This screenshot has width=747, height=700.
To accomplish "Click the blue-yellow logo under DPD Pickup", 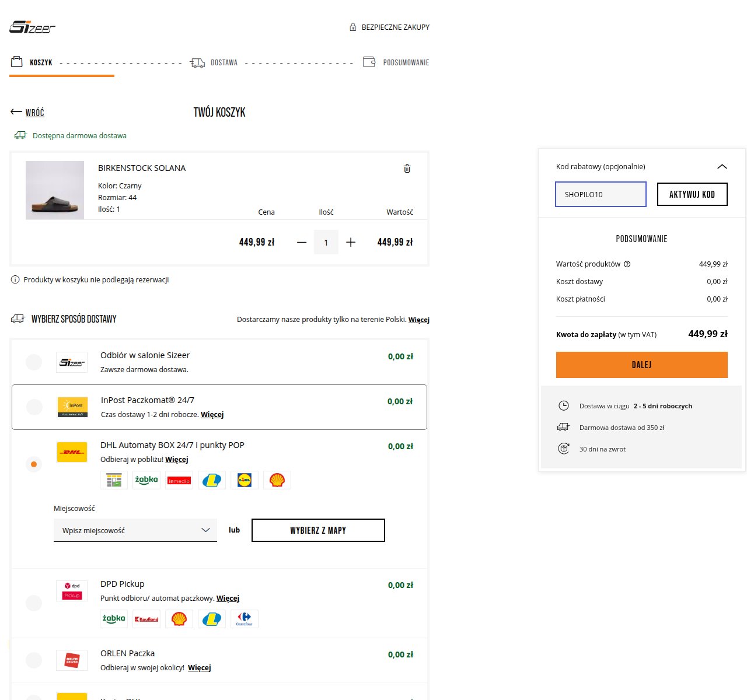I will [212, 619].
